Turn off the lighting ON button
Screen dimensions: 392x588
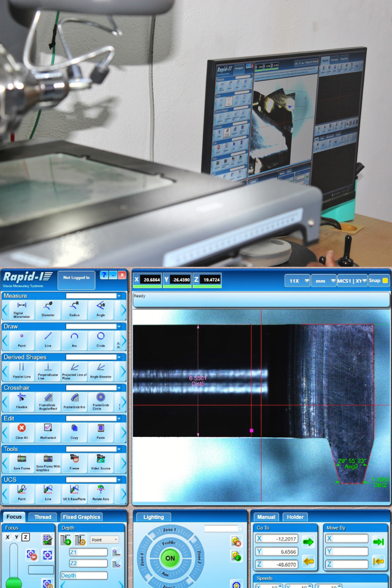[x=170, y=558]
